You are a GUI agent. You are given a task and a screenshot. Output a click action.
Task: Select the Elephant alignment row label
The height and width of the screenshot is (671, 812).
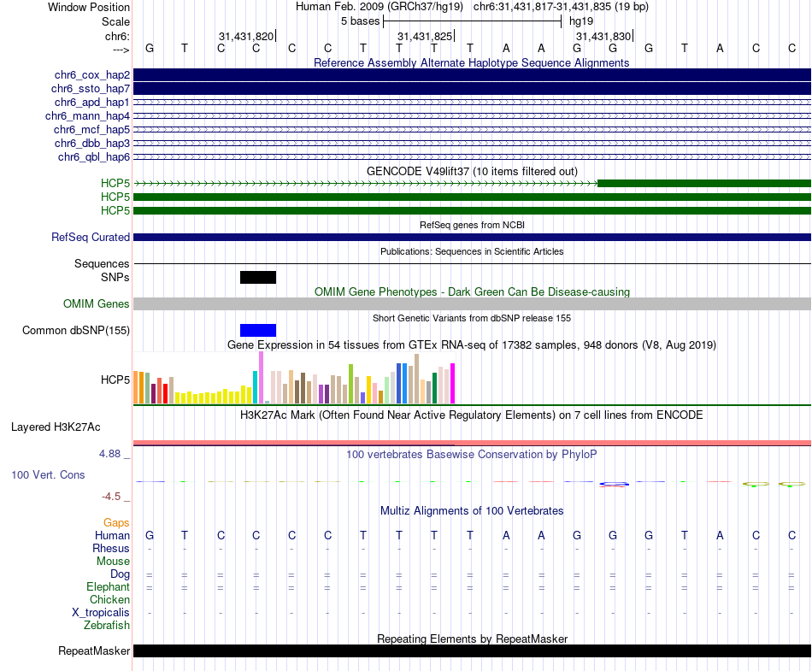click(x=109, y=586)
